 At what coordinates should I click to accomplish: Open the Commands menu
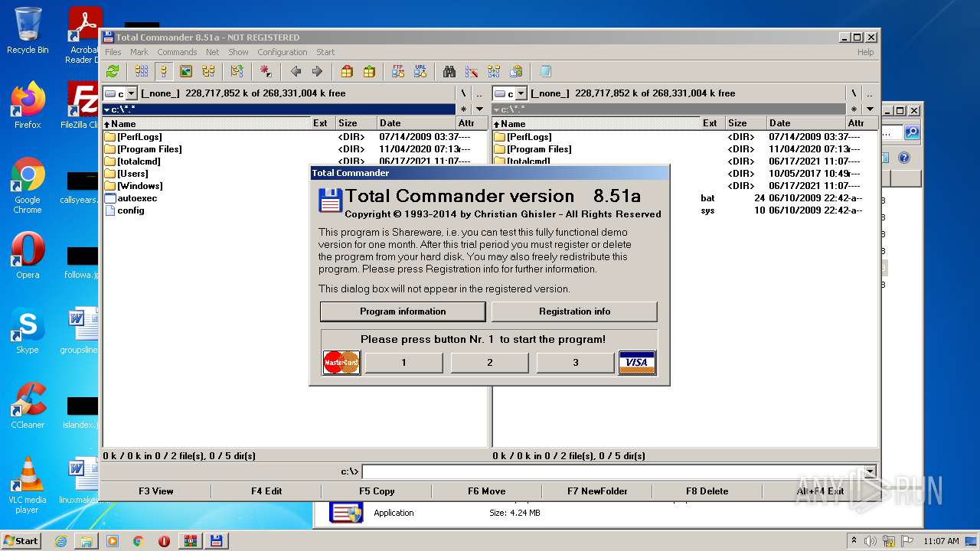(177, 52)
